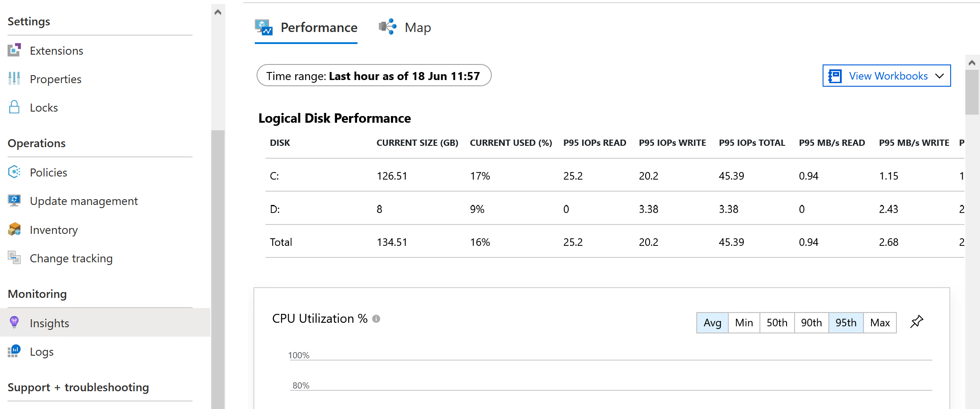Click the Policies icon under Operations
Screen dimensions: 980x409
pos(14,172)
